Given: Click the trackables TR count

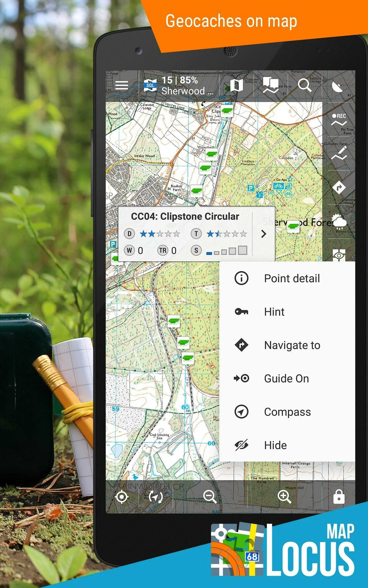Looking at the screenshot, I should pyautogui.click(x=167, y=250).
